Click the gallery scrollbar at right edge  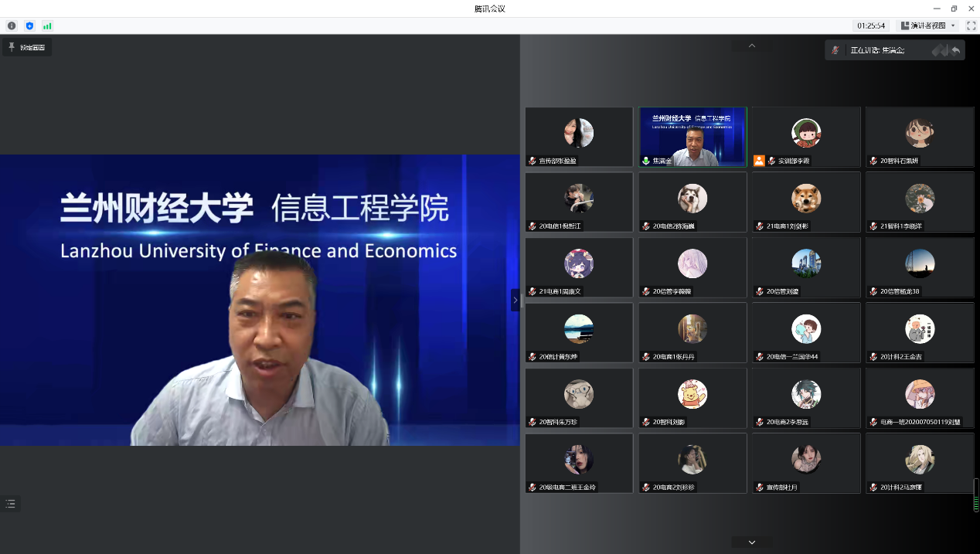(x=976, y=495)
